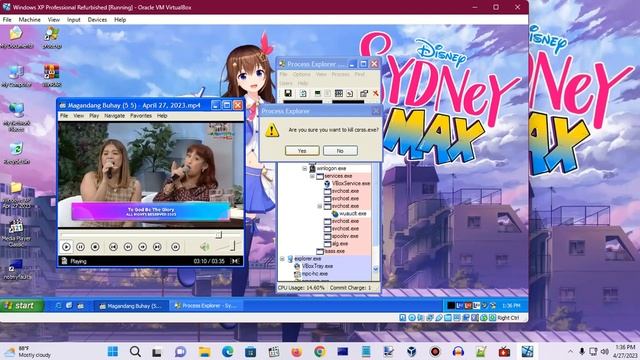Decrease playback speed in Media Player
This screenshot has height=360, width=640.
[128, 247]
